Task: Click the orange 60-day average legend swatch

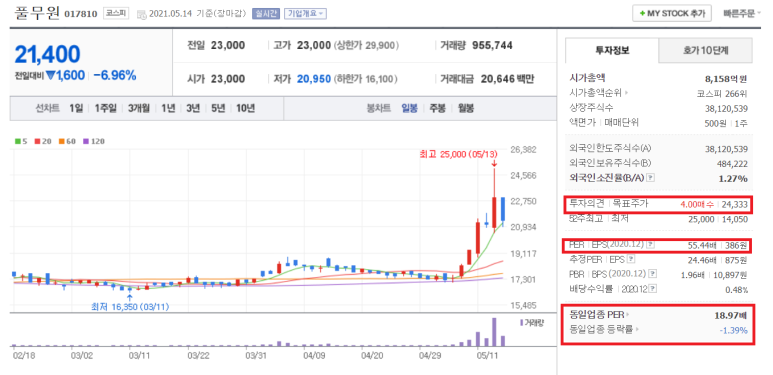Action: coord(62,141)
